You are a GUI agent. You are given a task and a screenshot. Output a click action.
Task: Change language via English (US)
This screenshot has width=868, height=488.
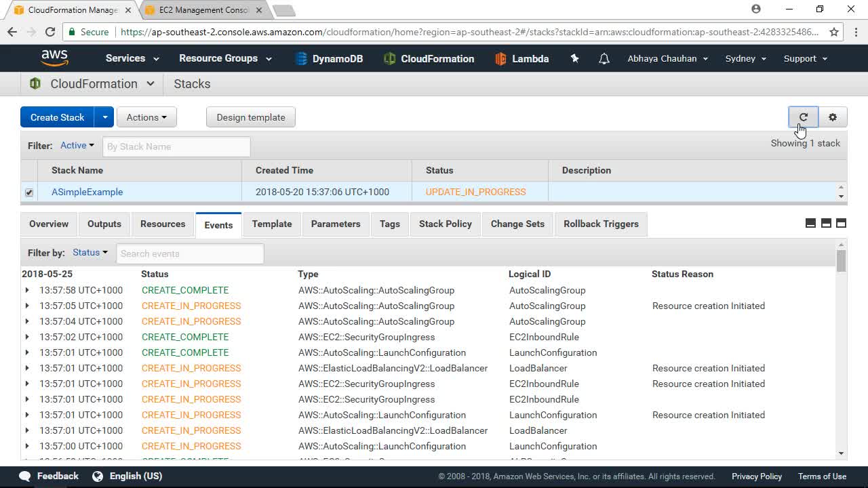(136, 476)
